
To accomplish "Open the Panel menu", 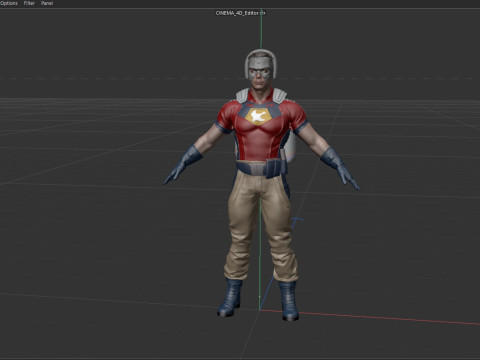I will click(x=47, y=3).
